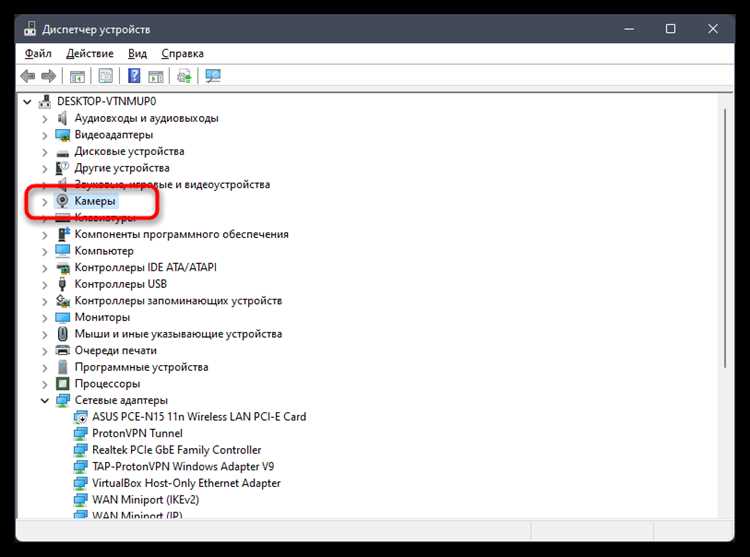Screen dimensions: 750x557
Task: Click the speaker icon of Аудиовходы и аудиовыходы
Action: pyautogui.click(x=62, y=118)
